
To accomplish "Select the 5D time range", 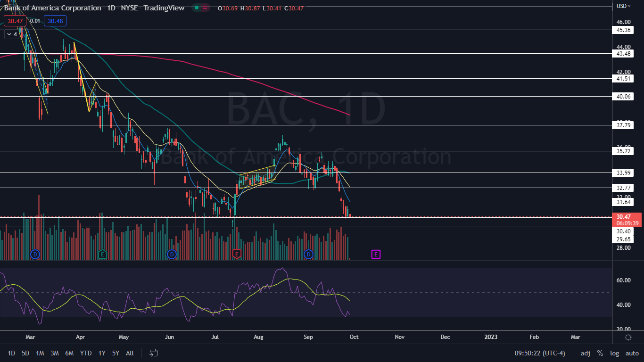I will coord(25,353).
